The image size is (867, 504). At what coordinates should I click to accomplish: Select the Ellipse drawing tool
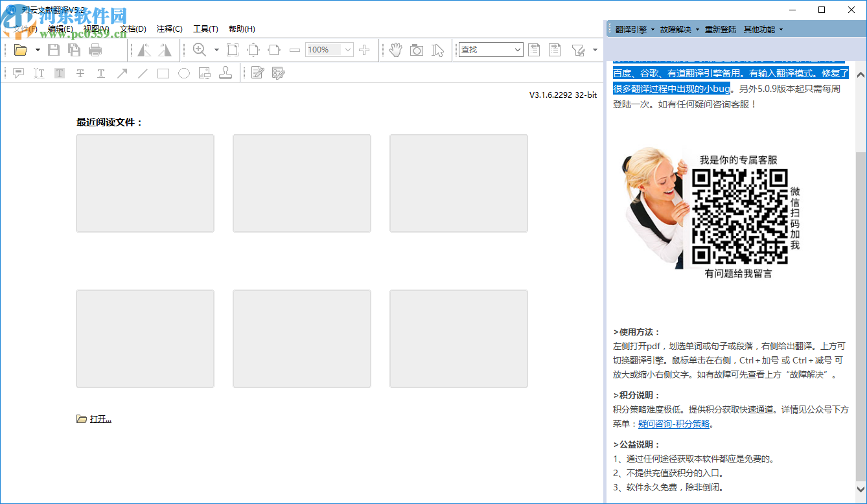[184, 73]
